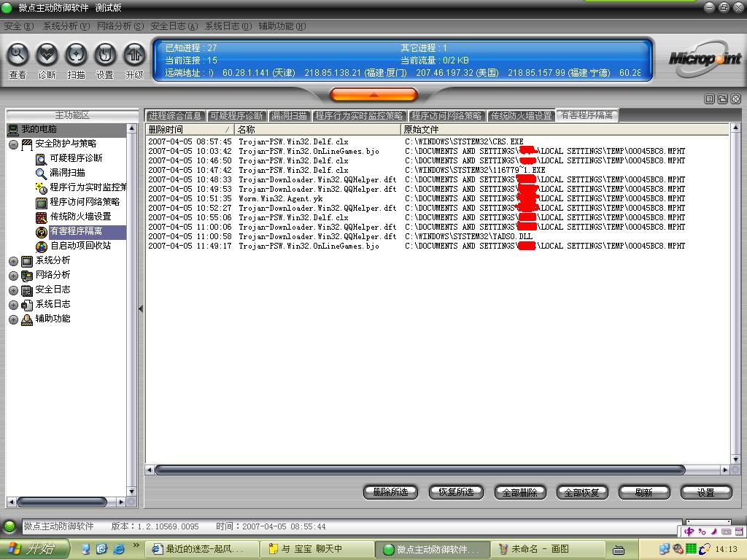Click the 安全防护与策略 folder icon
The height and width of the screenshot is (560, 747).
(27, 144)
